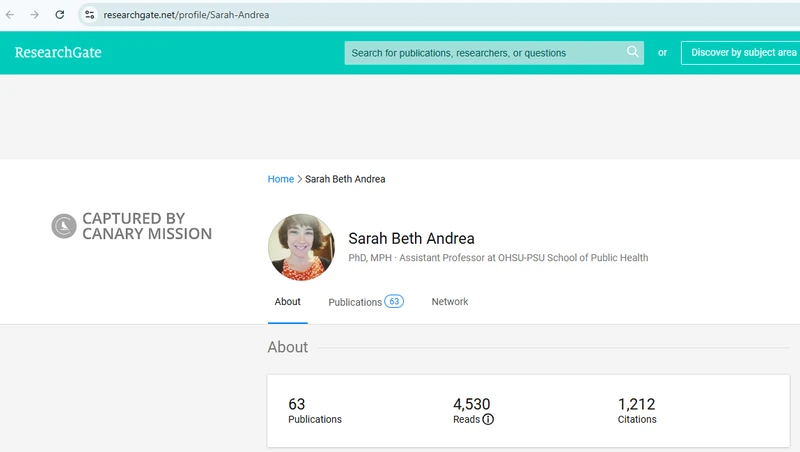Screen dimensions: 800x452
Task: Follow the Home breadcrumb link
Action: pos(280,179)
